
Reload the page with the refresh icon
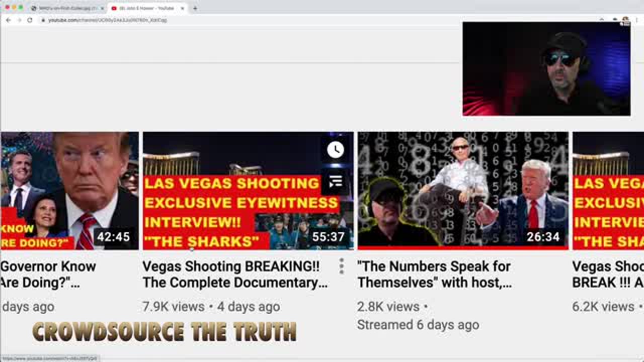point(30,20)
